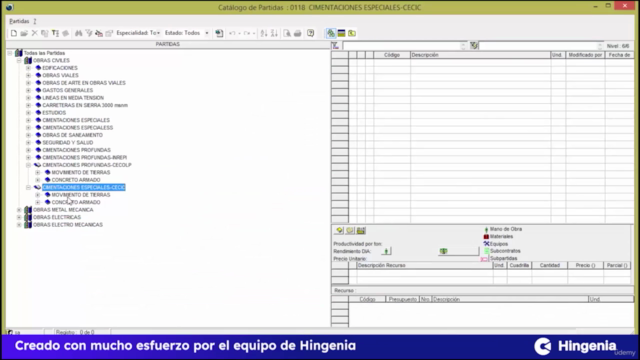Screen dimensions: 640x360
Task: Click the yellow-green folder toolbar icon
Action: point(352,33)
